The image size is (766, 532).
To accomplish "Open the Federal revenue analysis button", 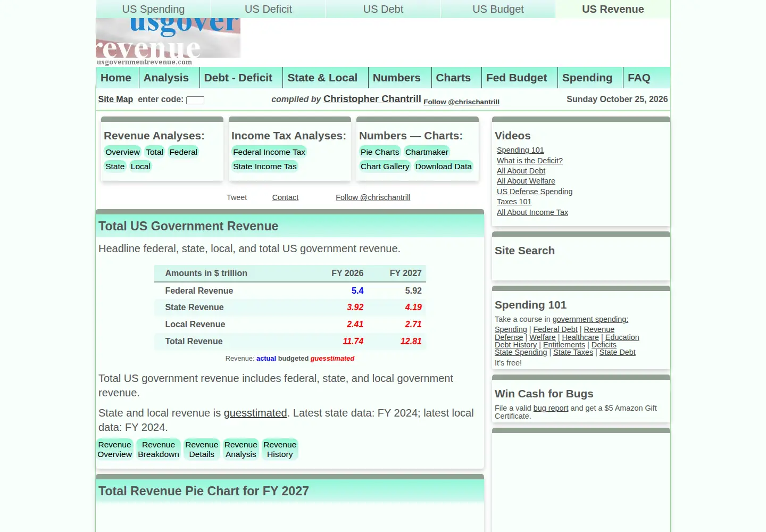I will (183, 152).
